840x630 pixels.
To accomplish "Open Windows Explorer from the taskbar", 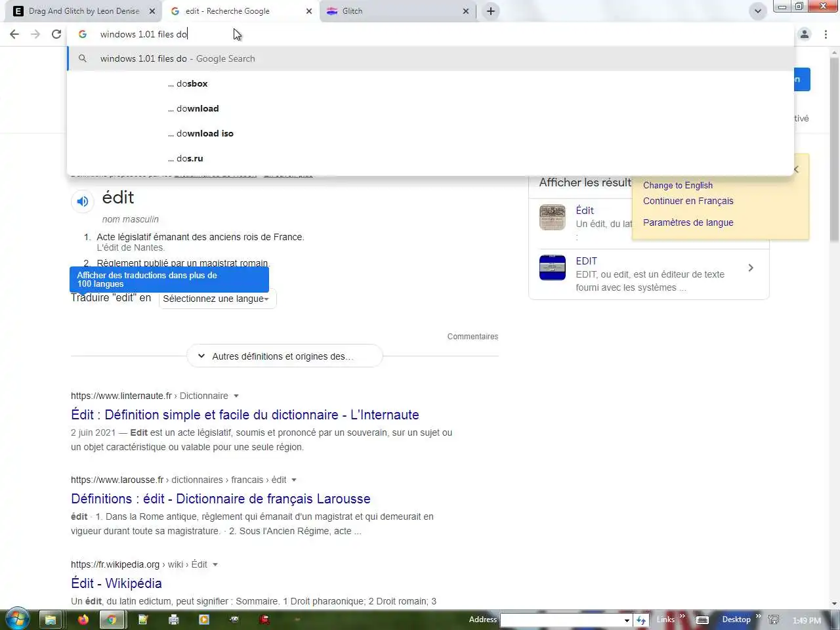I will (x=50, y=619).
